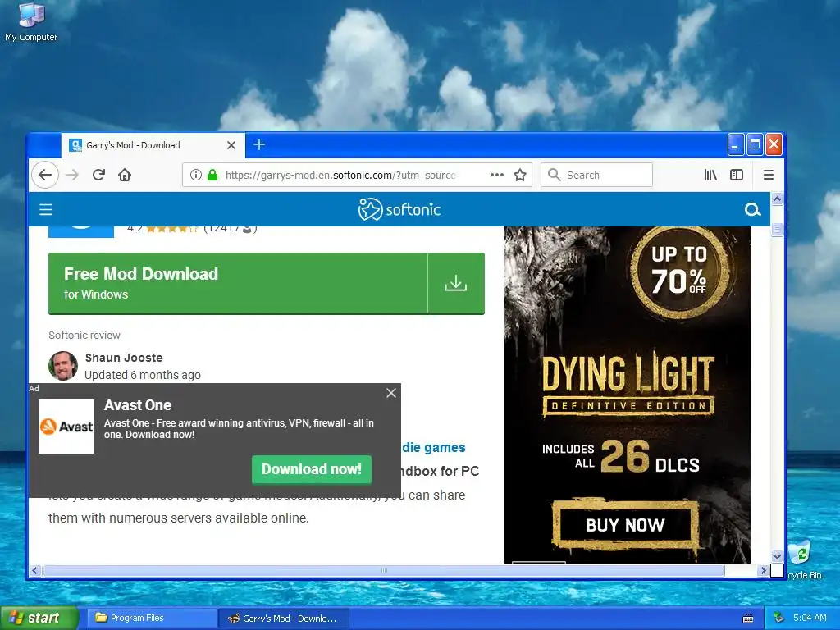Minimize the Firefox window
The width and height of the screenshot is (840, 630).
click(736, 144)
